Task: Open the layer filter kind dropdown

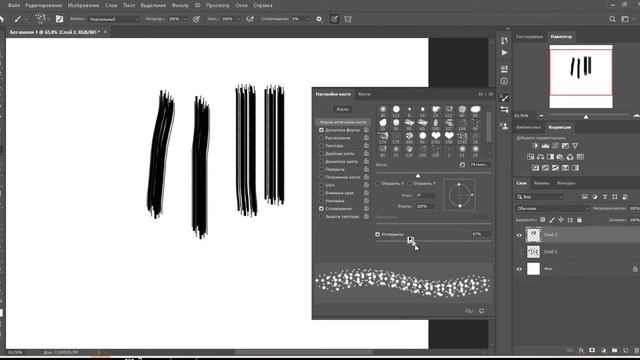Action: [540, 197]
